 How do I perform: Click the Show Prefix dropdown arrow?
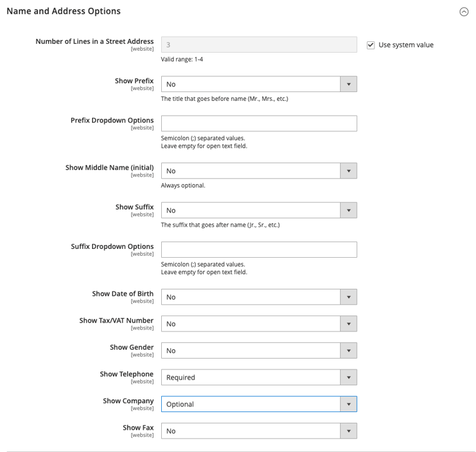point(348,84)
